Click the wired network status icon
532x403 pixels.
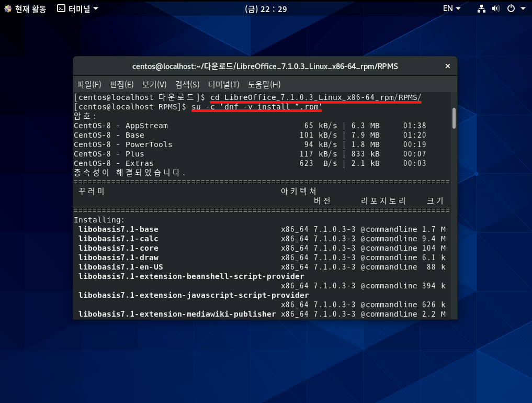(x=481, y=9)
